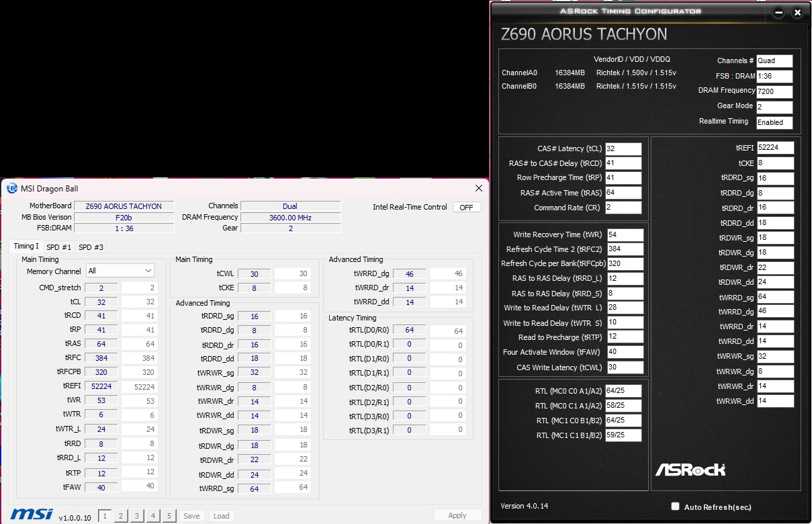Select profile slot 3 button

pos(137,516)
